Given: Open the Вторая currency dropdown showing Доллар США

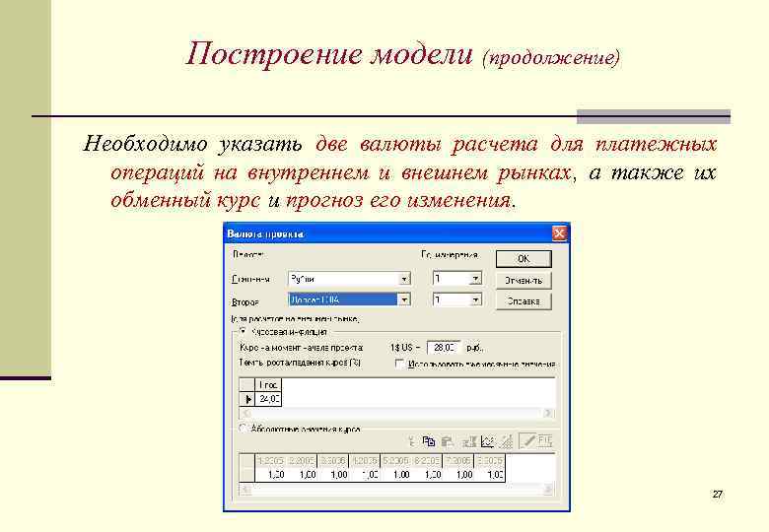Looking at the screenshot, I should (349, 299).
